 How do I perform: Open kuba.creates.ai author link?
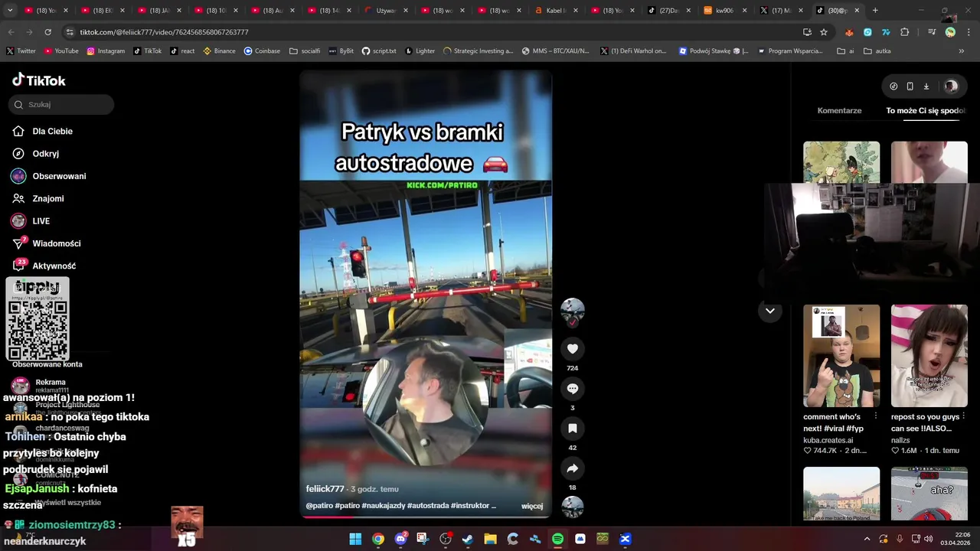click(x=828, y=440)
